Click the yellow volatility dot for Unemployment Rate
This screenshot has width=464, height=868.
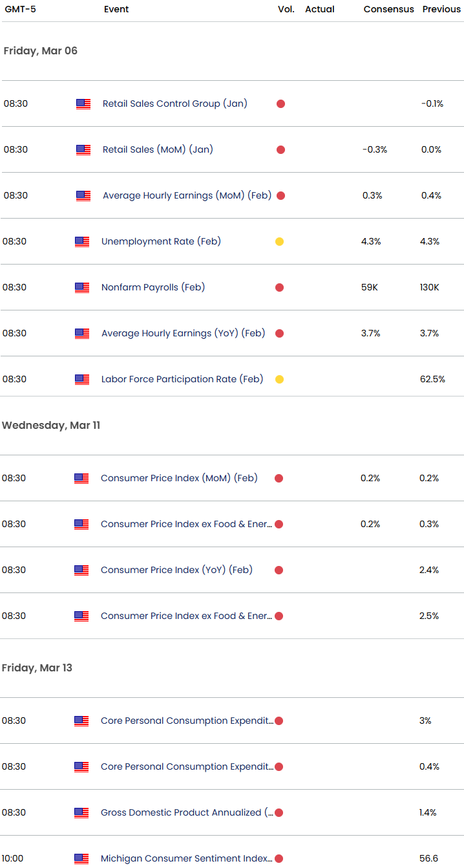(x=279, y=241)
